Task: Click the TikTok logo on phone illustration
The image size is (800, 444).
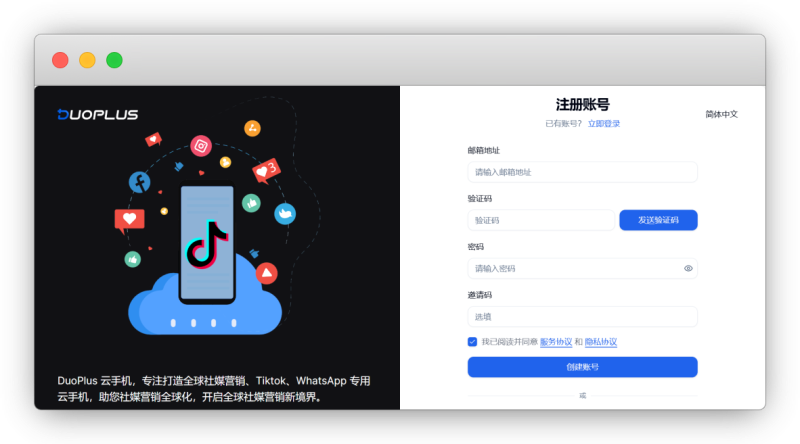Action: pos(207,244)
